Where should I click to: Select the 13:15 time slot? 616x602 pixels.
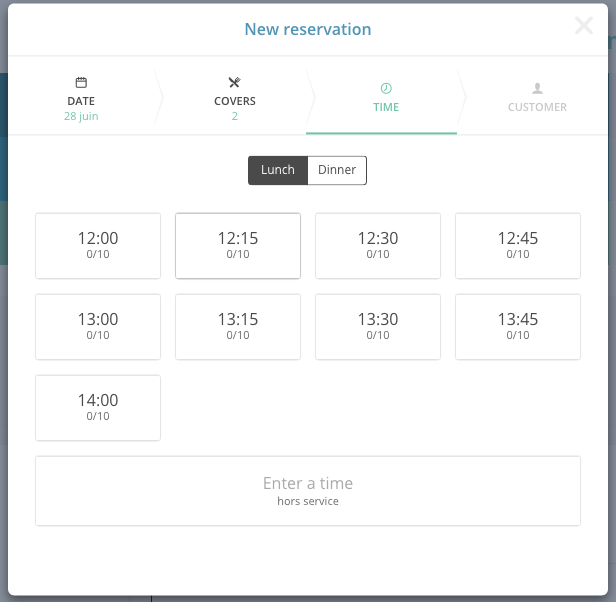pos(238,327)
